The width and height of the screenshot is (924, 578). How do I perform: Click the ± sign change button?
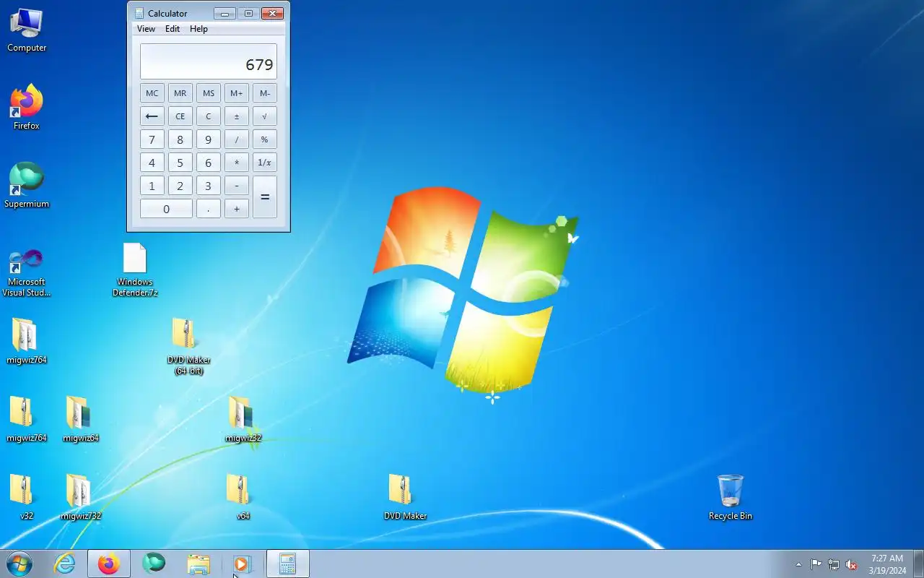[x=236, y=116]
